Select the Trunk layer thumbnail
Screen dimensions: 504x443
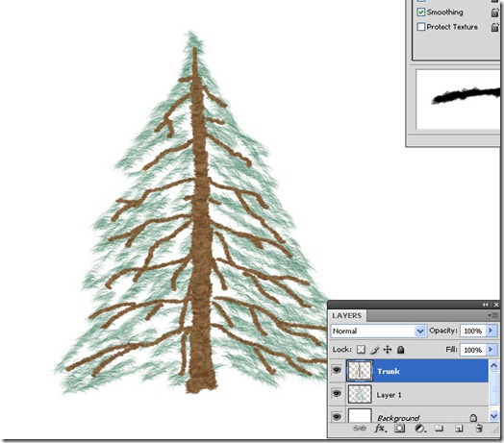(360, 371)
